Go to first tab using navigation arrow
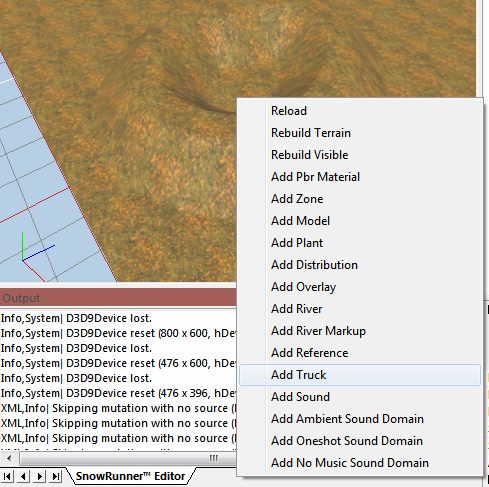The width and height of the screenshot is (489, 487). tap(7, 476)
